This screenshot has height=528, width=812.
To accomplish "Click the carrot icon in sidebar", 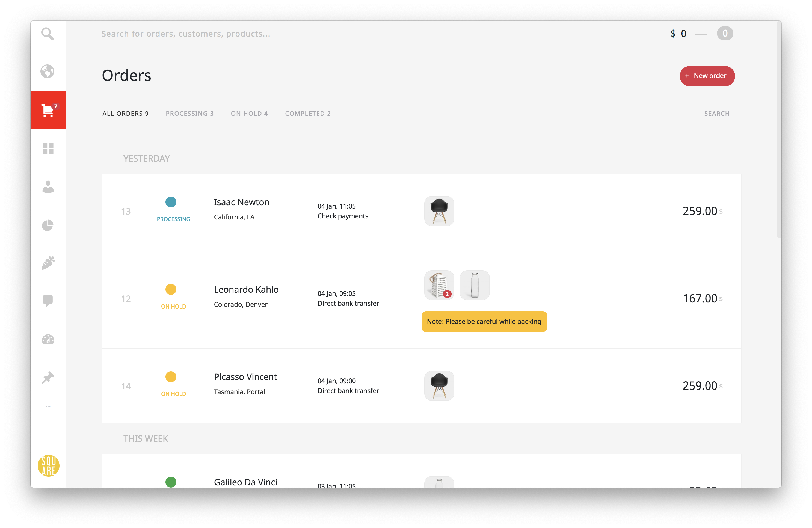I will click(x=48, y=263).
